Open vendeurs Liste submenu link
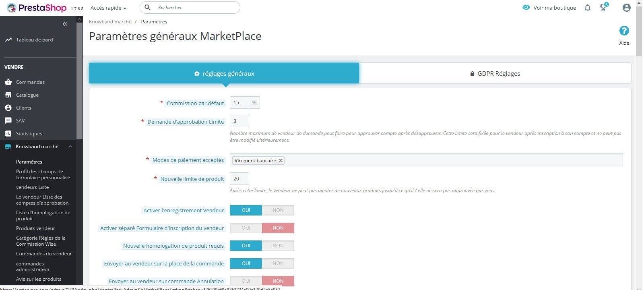The width and height of the screenshot is (644, 290). coord(32,187)
